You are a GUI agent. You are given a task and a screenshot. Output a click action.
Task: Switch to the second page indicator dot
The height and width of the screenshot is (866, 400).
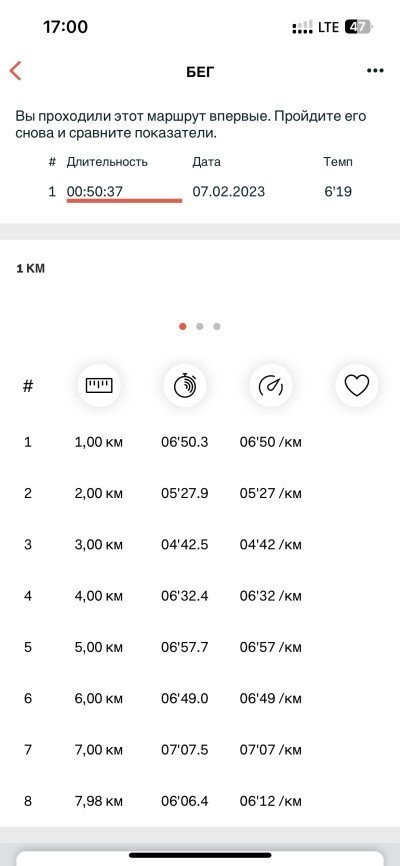coord(199,326)
